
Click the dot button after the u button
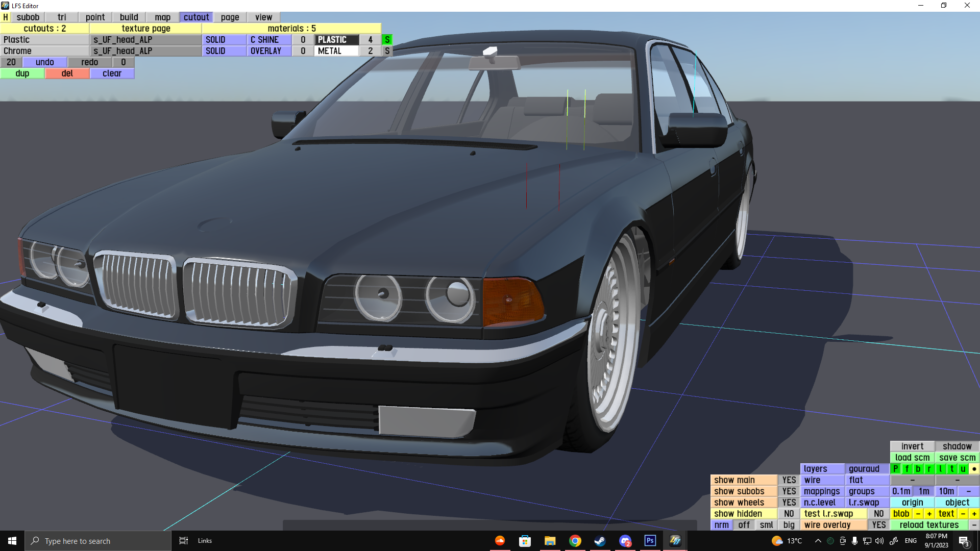pyautogui.click(x=974, y=469)
